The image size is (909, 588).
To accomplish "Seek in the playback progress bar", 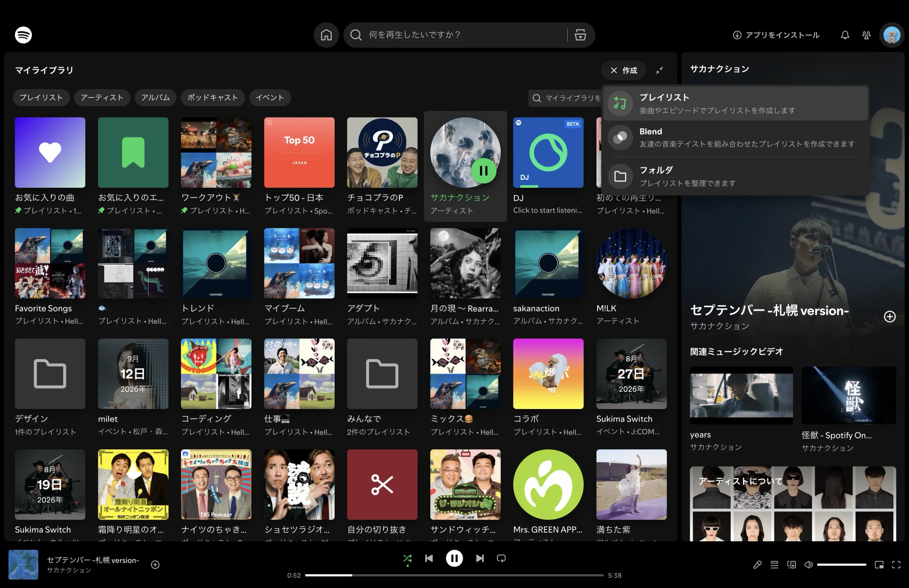I will pyautogui.click(x=454, y=575).
